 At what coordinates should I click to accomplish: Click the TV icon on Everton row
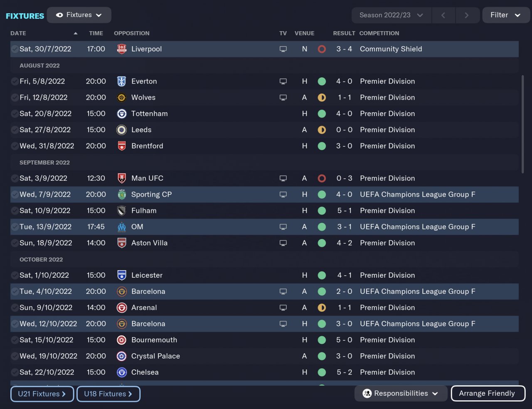coord(283,81)
